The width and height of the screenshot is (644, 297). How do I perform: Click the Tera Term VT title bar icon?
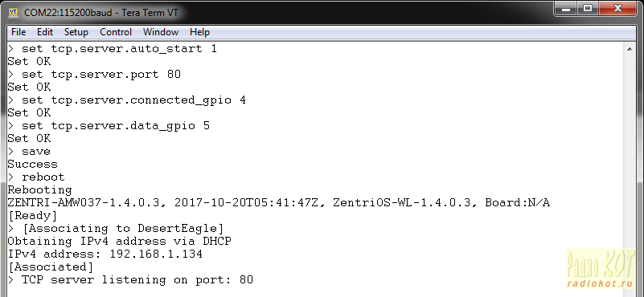(13, 12)
